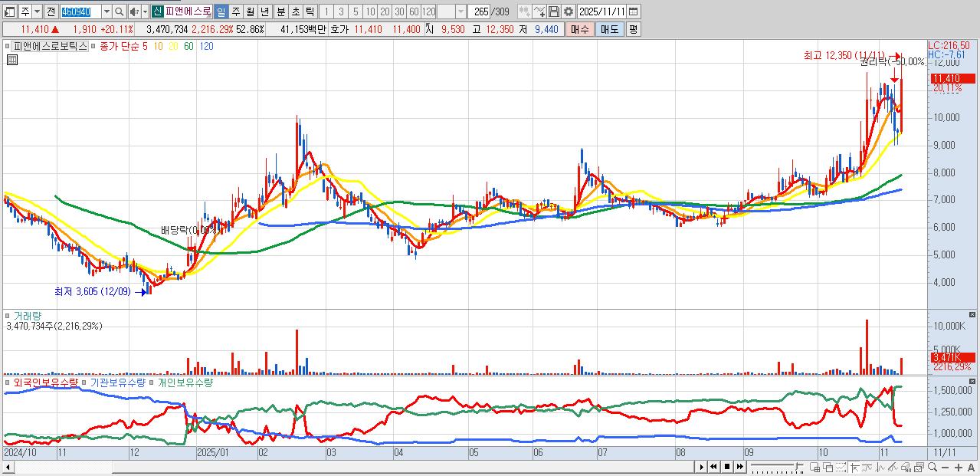
Task: Open the chart settings gear icon
Action: [x=569, y=11]
